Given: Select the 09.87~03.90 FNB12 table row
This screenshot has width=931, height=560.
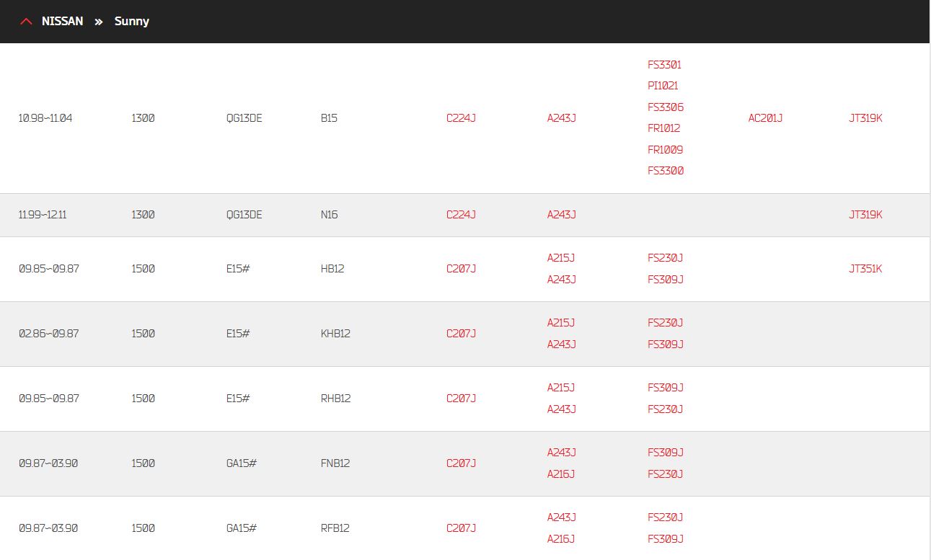Looking at the screenshot, I should click(x=465, y=463).
